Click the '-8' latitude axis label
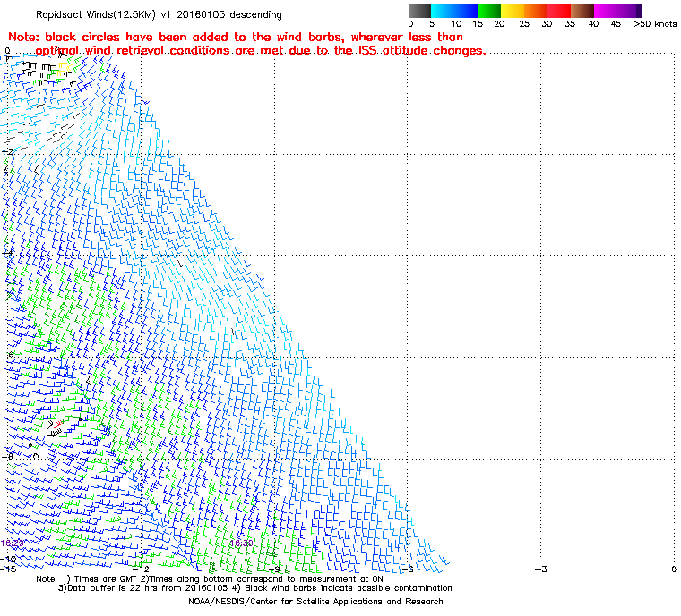 (8, 457)
